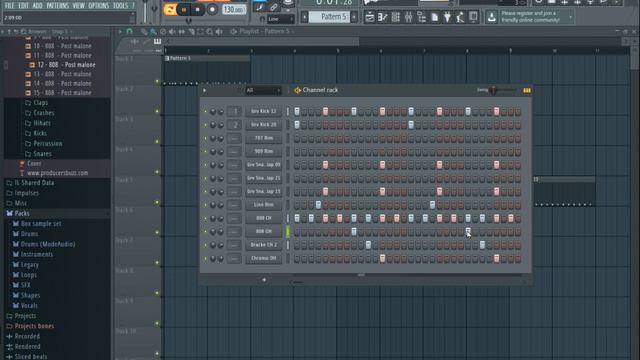Pause playback with the transport button
The height and width of the screenshot is (360, 640).
click(x=184, y=9)
